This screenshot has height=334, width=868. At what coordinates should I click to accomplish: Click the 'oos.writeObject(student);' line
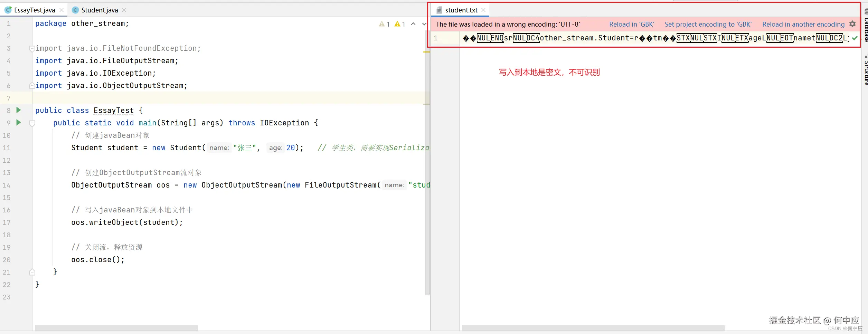(127, 222)
